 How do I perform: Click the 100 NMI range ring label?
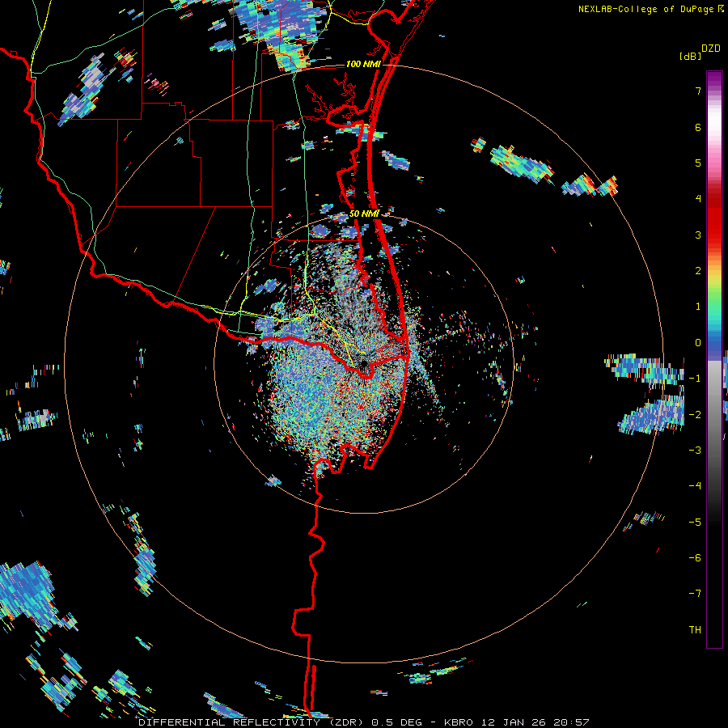[363, 64]
